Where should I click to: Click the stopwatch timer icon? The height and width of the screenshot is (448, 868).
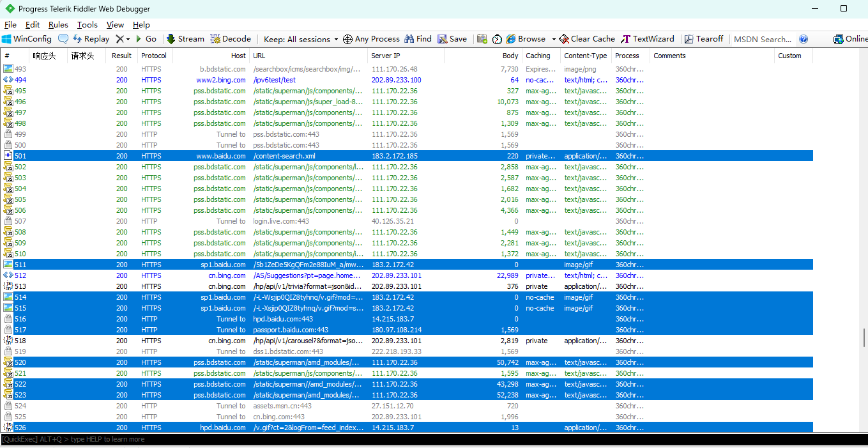(498, 39)
